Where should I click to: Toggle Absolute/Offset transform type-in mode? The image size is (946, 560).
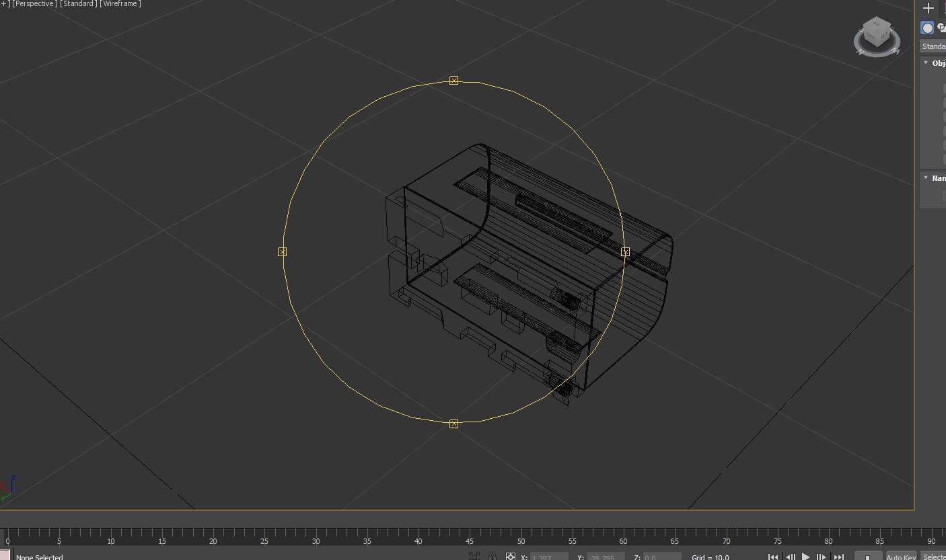[x=511, y=557]
